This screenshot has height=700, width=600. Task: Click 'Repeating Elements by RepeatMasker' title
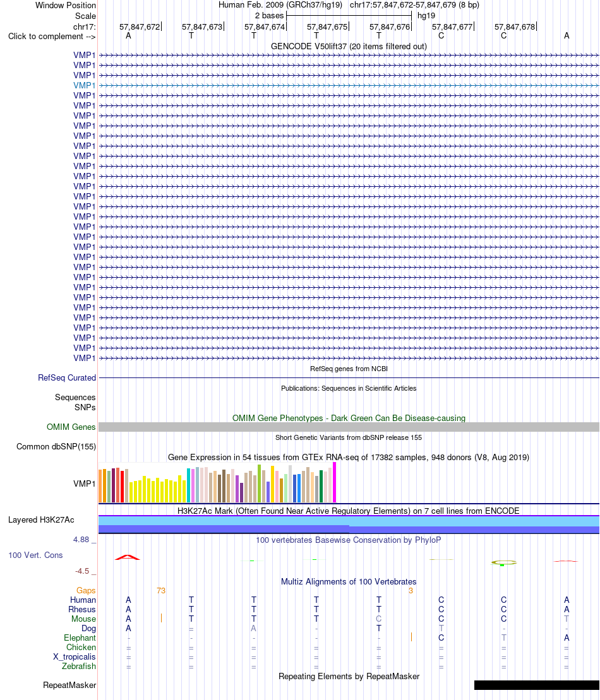click(x=349, y=677)
